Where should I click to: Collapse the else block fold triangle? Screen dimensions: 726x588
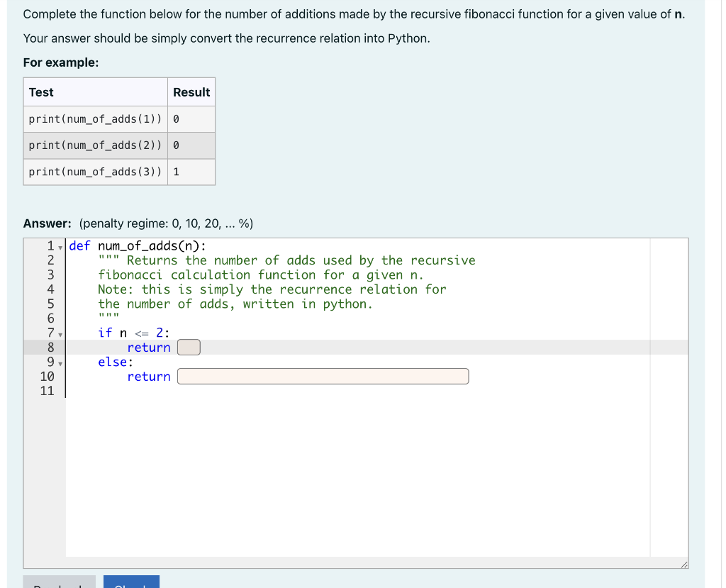pyautogui.click(x=60, y=365)
